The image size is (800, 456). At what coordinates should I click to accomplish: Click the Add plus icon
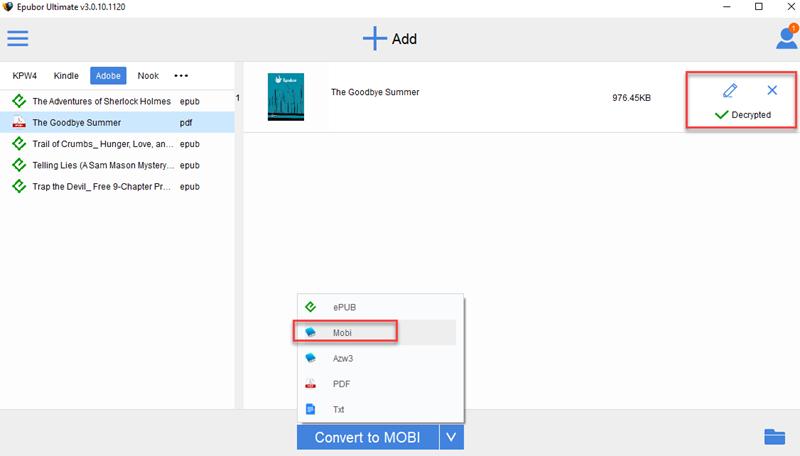(x=374, y=39)
